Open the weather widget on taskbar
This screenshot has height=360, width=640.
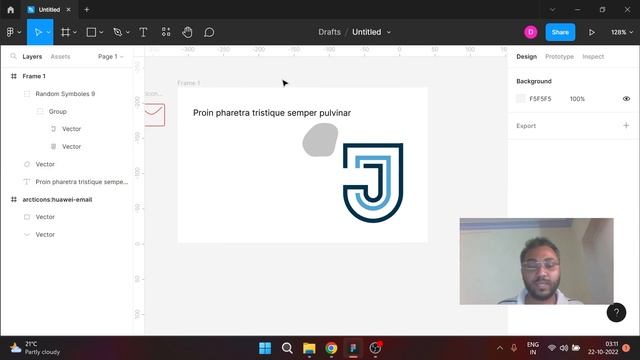[34, 348]
